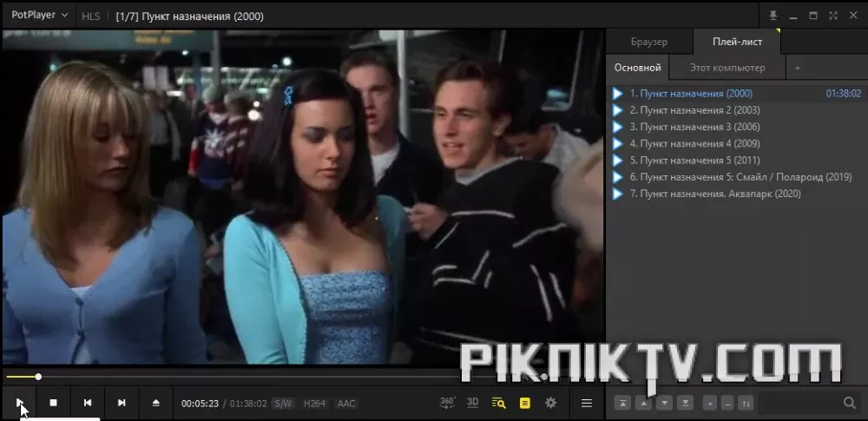868x421 pixels.
Task: Click the playlist sort button
Action: [746, 404]
